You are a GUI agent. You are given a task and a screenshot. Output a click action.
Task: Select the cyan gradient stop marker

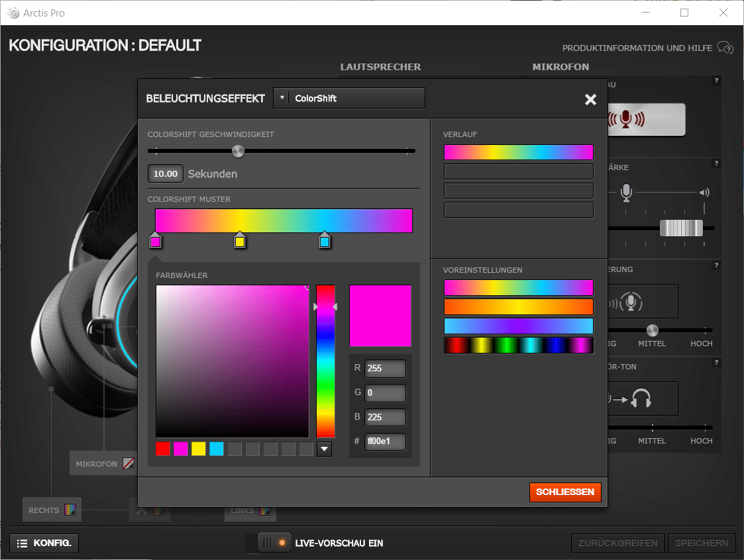[x=324, y=242]
